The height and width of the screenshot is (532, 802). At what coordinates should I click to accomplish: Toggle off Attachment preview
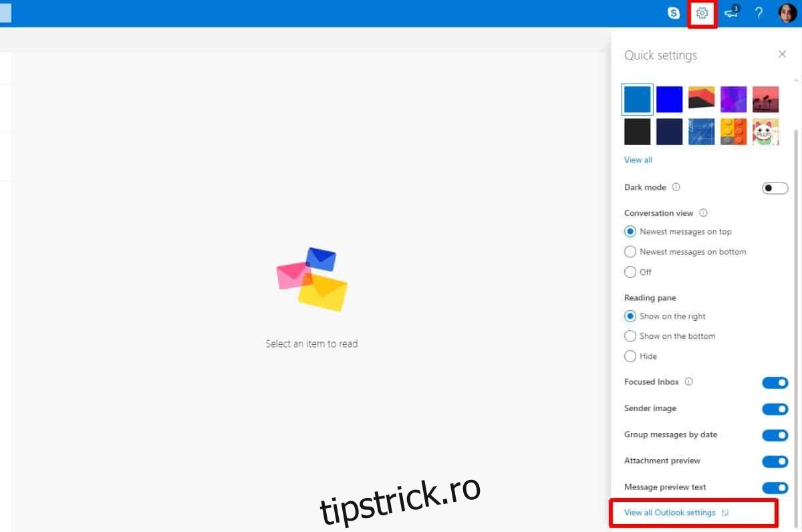(x=775, y=461)
